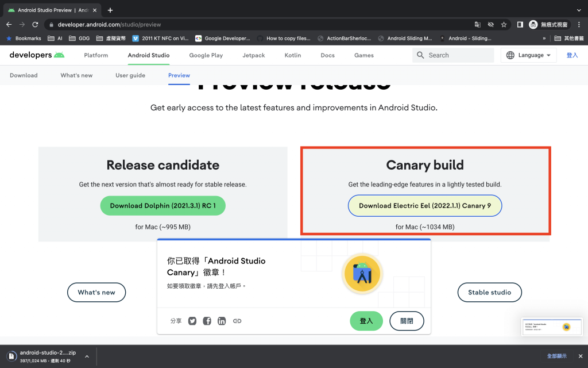Image resolution: width=588 pixels, height=368 pixels.
Task: Click the 登入 link in header
Action: [x=572, y=55]
